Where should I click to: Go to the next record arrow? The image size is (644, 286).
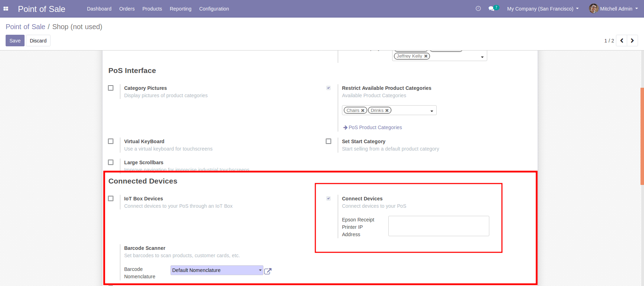632,41
